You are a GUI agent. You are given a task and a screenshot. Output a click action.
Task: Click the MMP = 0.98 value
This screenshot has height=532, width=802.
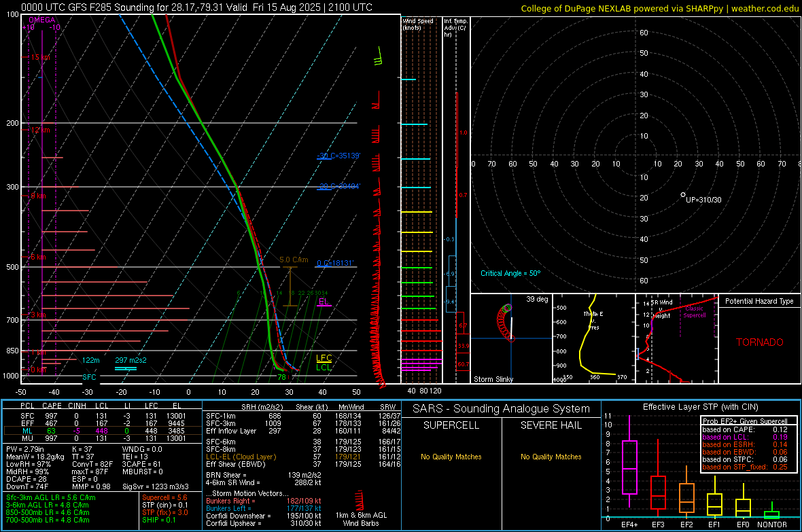pos(91,486)
